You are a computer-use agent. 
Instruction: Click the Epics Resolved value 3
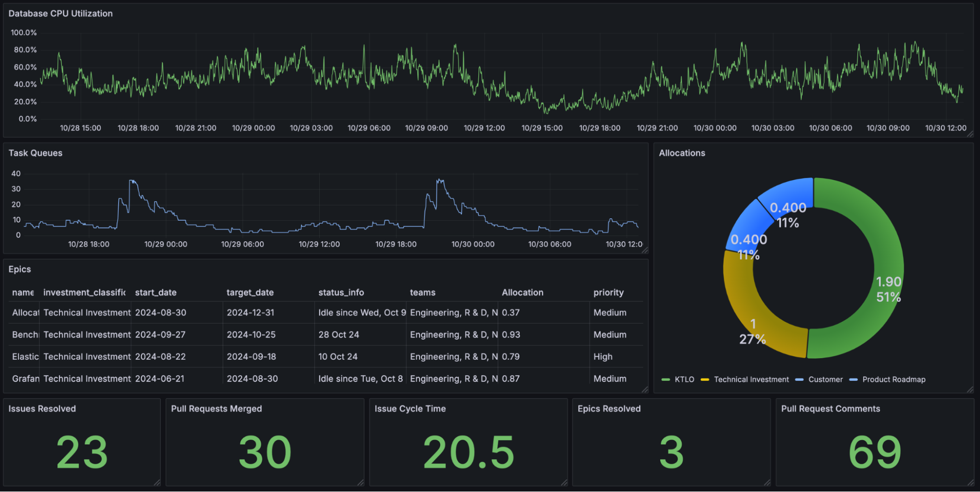click(x=671, y=452)
